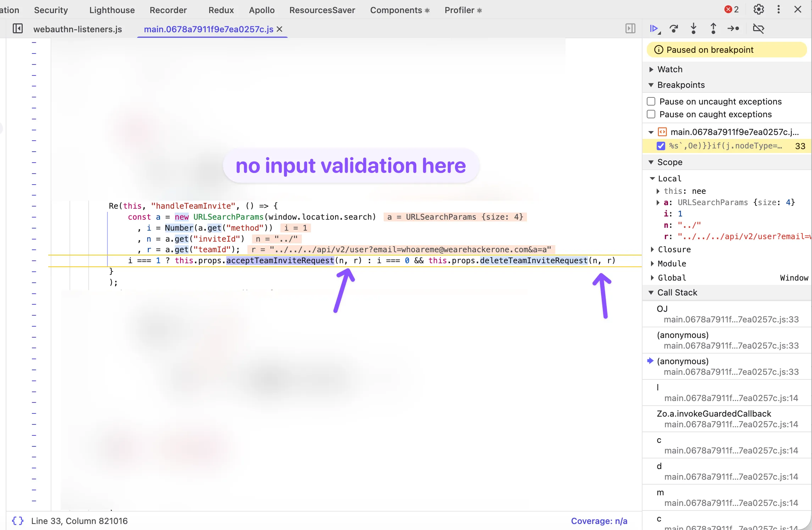Enable Pause on caught exceptions

[651, 114]
